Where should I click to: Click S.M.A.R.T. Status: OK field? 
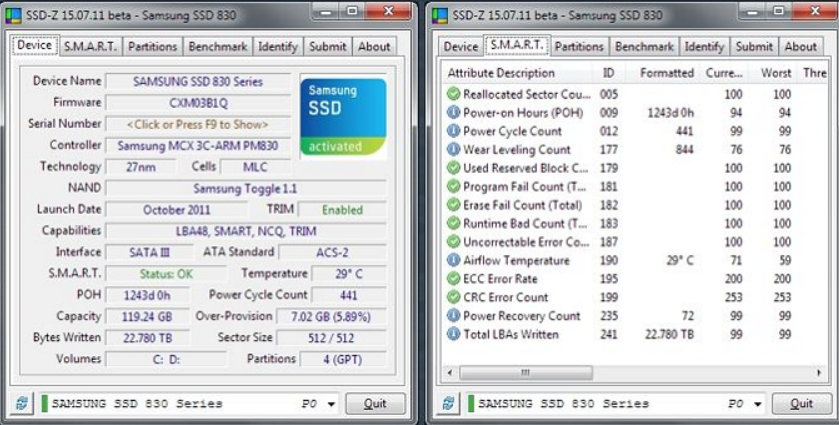(x=166, y=274)
